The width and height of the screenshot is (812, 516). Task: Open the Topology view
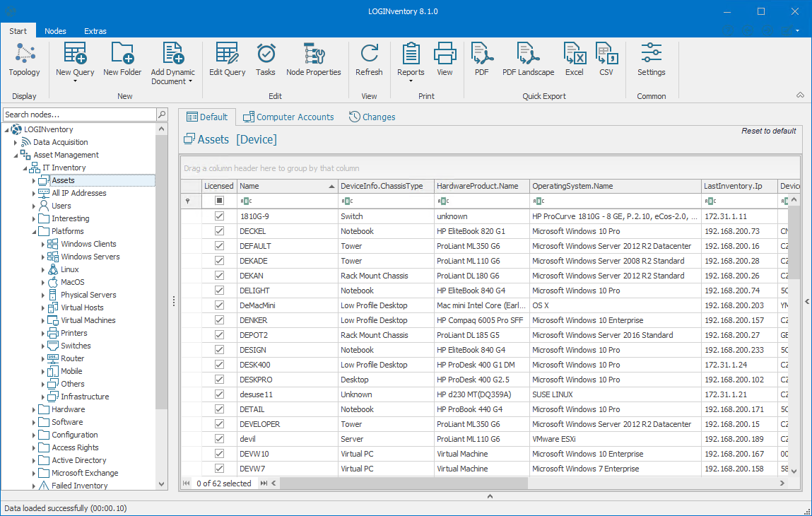(x=24, y=59)
